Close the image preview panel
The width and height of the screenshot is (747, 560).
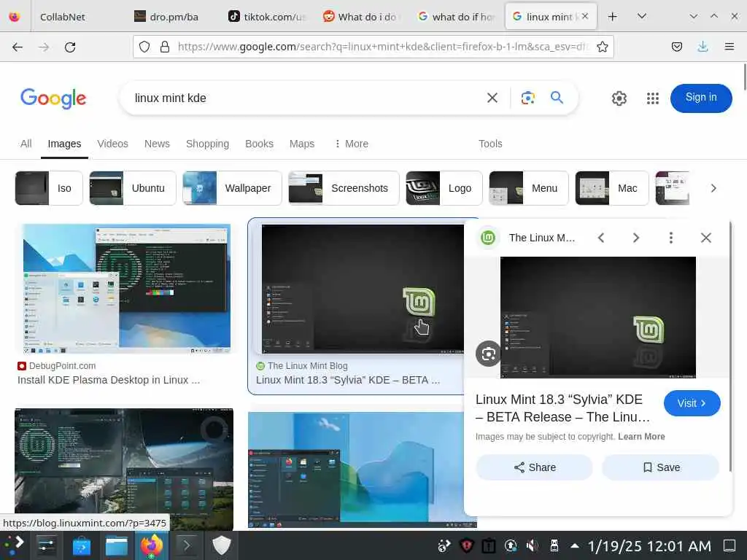click(706, 238)
